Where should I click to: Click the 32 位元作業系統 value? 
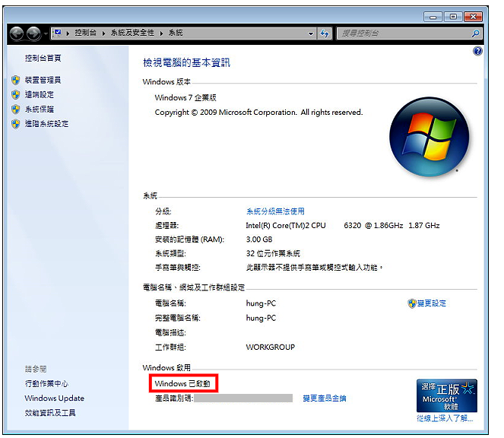[x=273, y=254]
